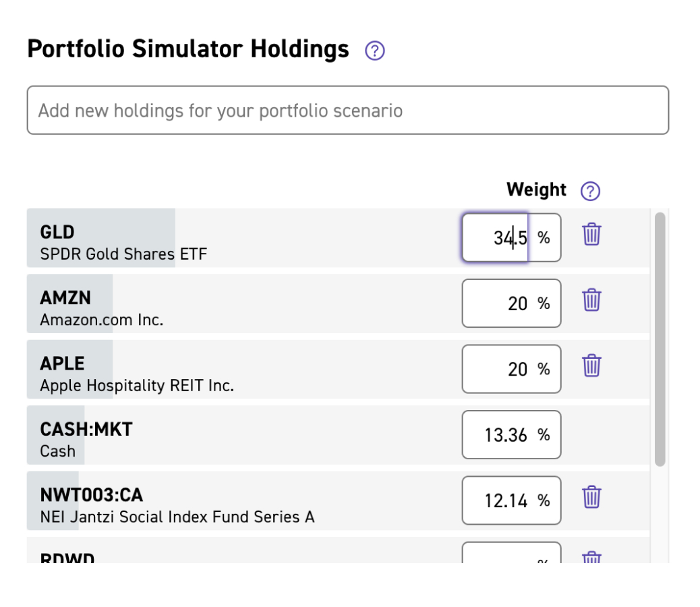This screenshot has width=700, height=607.
Task: Click the add new holdings search field
Action: 347,110
